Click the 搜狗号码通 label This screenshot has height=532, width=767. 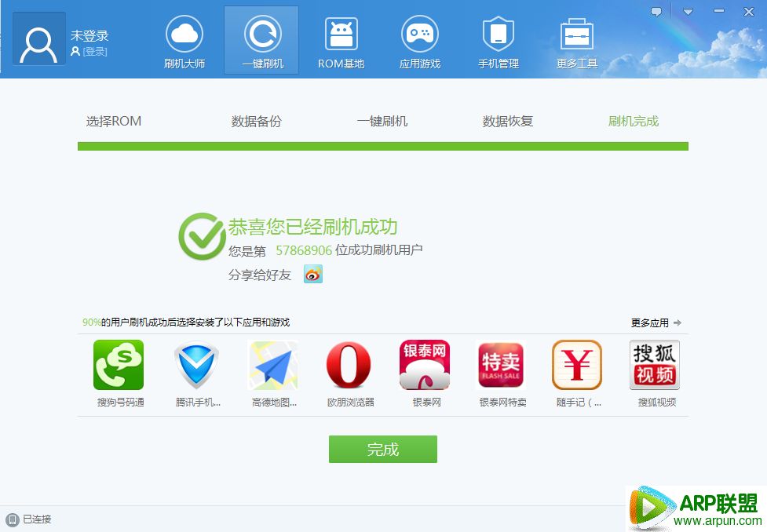click(120, 403)
